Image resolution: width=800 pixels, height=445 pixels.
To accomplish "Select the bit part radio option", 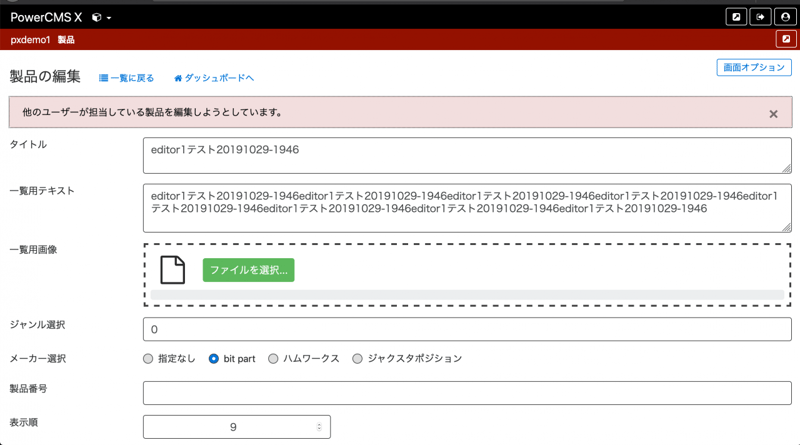I will (x=214, y=358).
